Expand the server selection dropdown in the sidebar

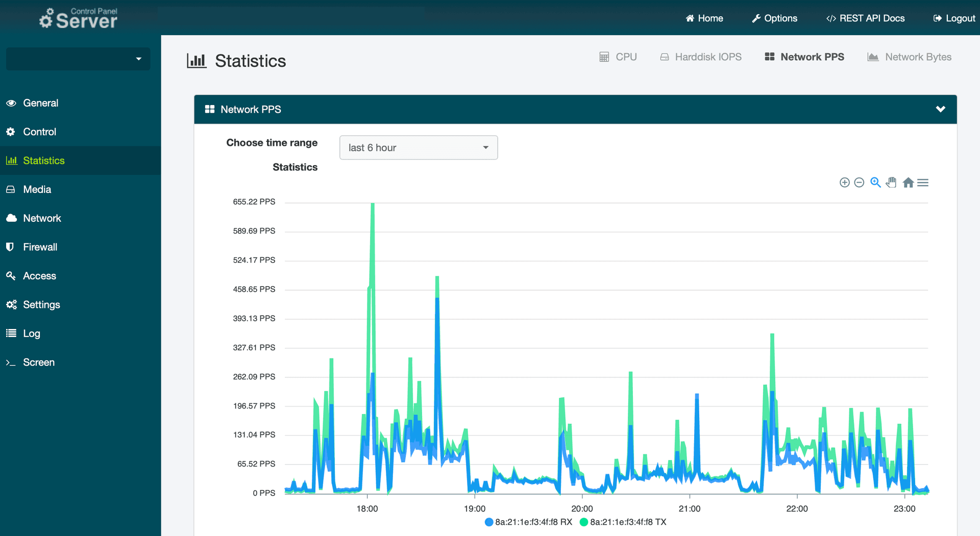(78, 59)
